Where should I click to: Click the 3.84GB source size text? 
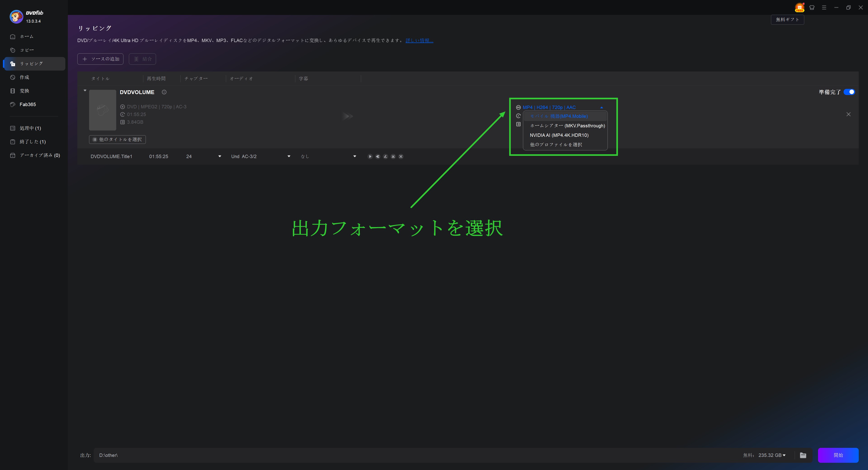click(x=135, y=122)
